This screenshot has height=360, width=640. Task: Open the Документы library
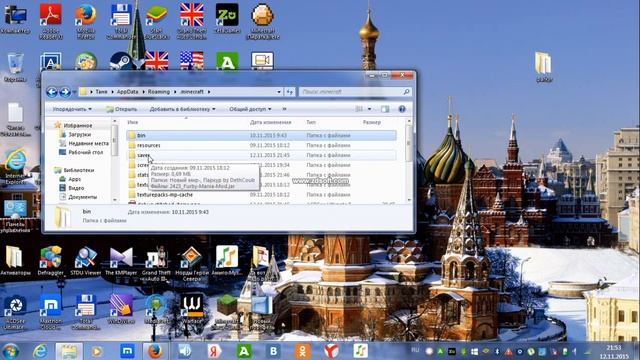(82, 197)
